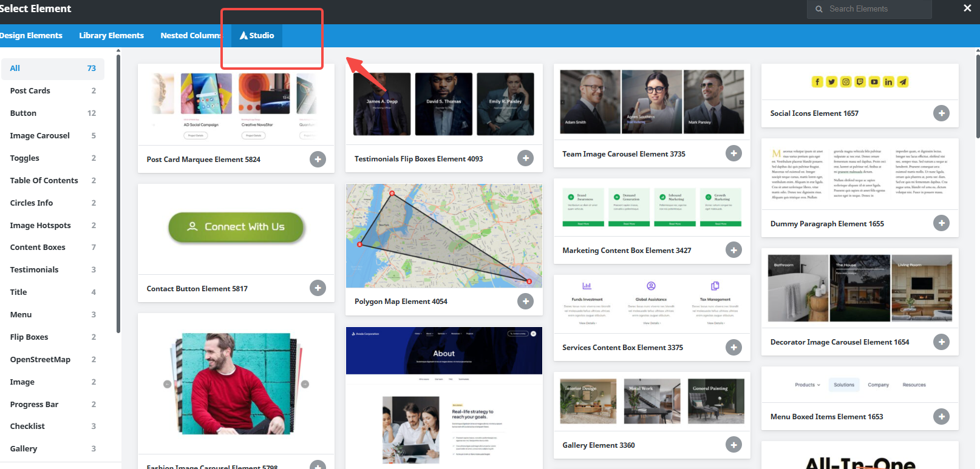Add Polygon Map Element 4054

(525, 301)
